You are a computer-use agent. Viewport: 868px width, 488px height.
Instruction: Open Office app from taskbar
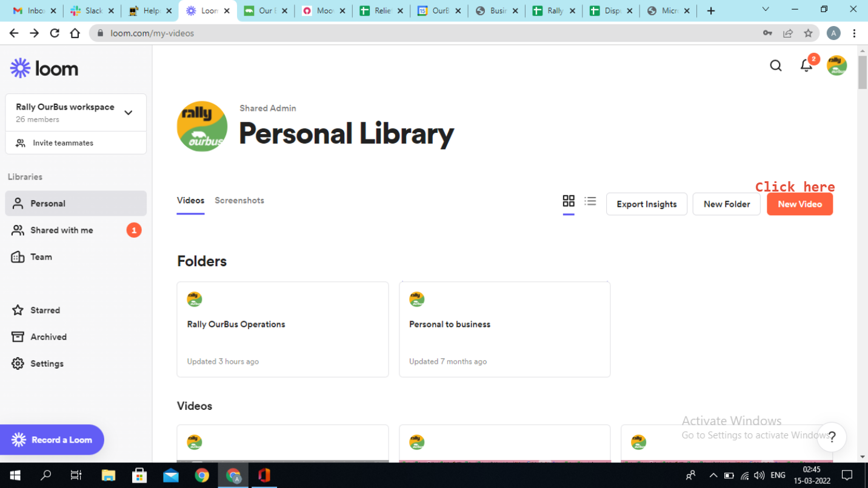click(x=264, y=475)
